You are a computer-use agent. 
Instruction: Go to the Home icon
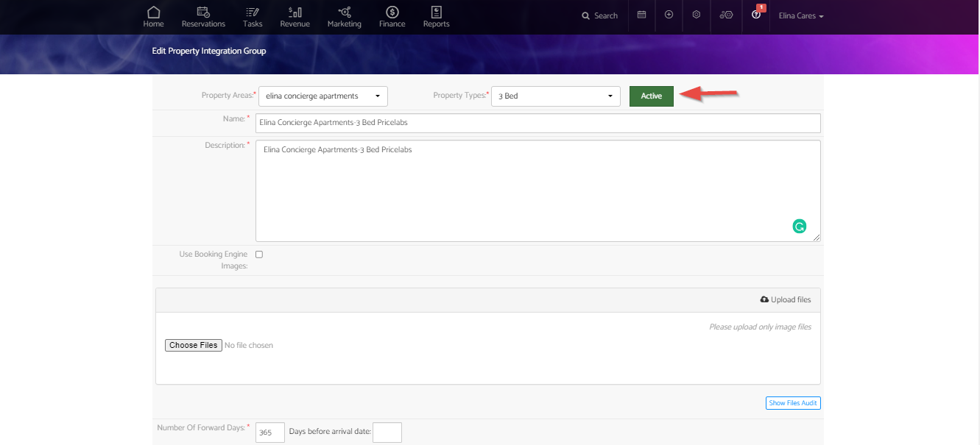coord(153,16)
